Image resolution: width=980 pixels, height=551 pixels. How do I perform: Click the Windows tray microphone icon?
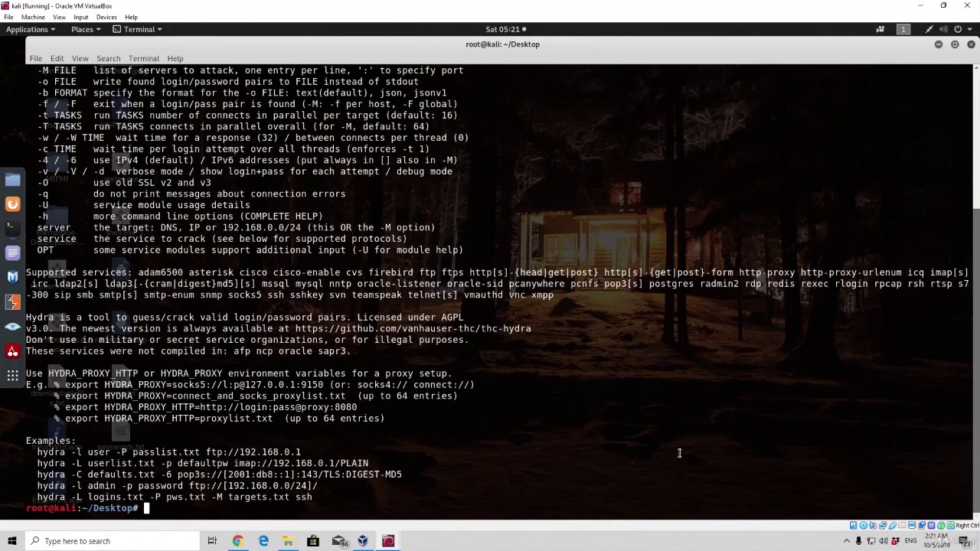859,541
